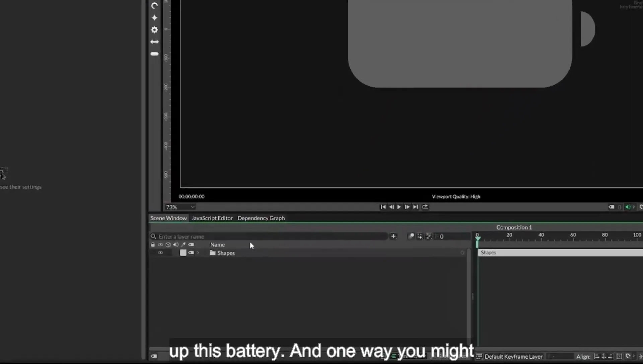Click the eyedropper column header icon
The image size is (643, 364).
(183, 245)
